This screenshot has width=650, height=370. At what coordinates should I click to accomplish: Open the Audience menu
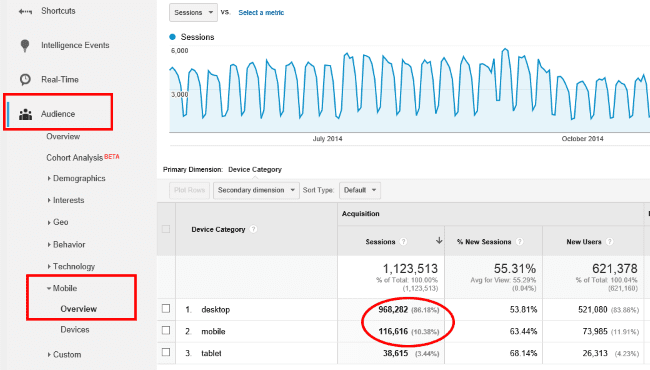pyautogui.click(x=58, y=114)
